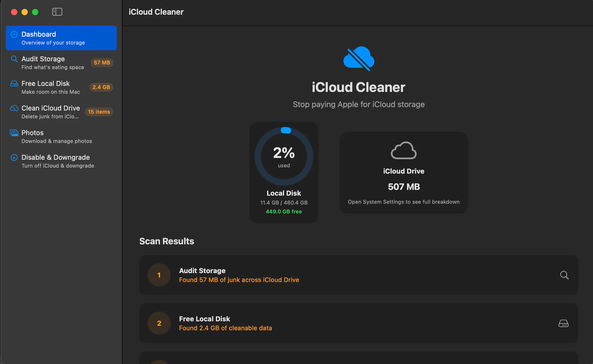Open the Audit Storage scan result row
Viewport: 593px width, 364px height.
(359, 275)
